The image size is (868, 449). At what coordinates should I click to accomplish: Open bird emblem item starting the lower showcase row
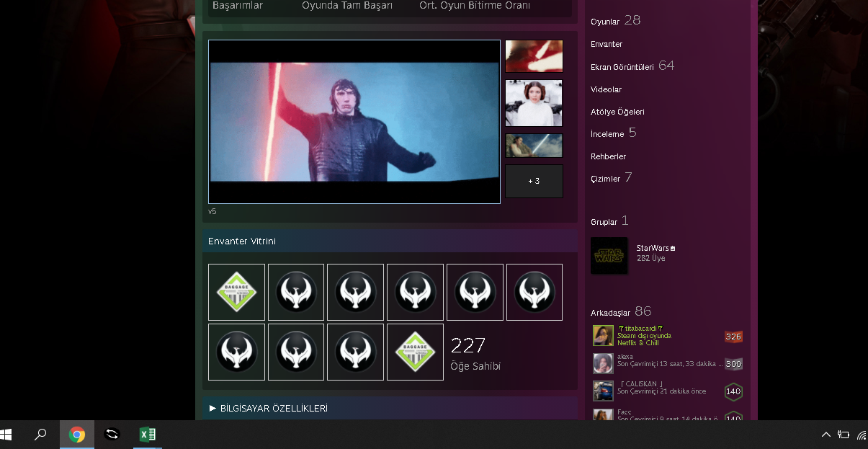237,352
